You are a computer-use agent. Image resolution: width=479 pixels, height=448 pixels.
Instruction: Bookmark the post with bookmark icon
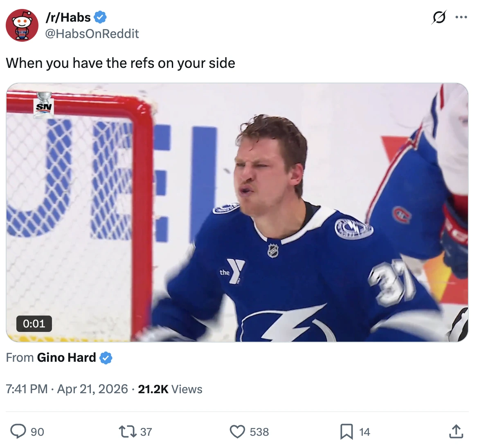(346, 431)
